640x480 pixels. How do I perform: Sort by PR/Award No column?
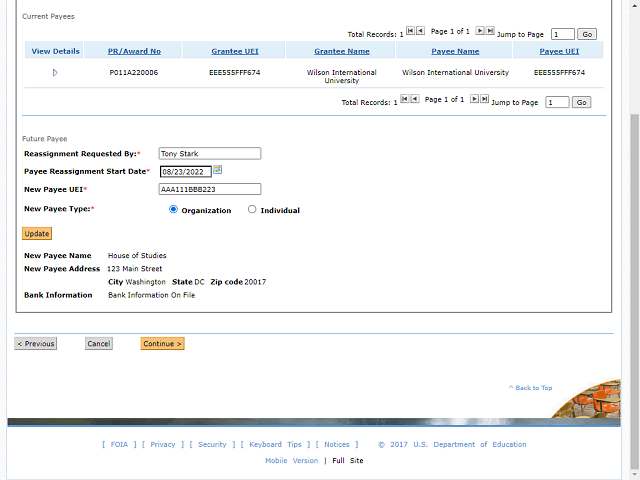(x=134, y=51)
